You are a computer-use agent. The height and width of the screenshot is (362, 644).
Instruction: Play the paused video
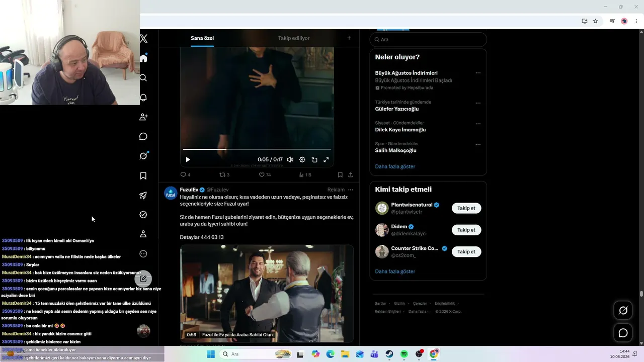pos(188,160)
